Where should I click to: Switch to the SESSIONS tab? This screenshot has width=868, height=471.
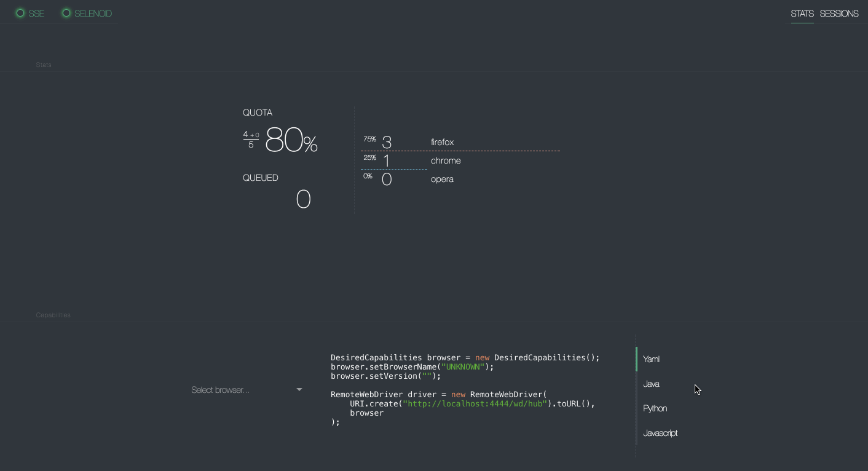[838, 14]
